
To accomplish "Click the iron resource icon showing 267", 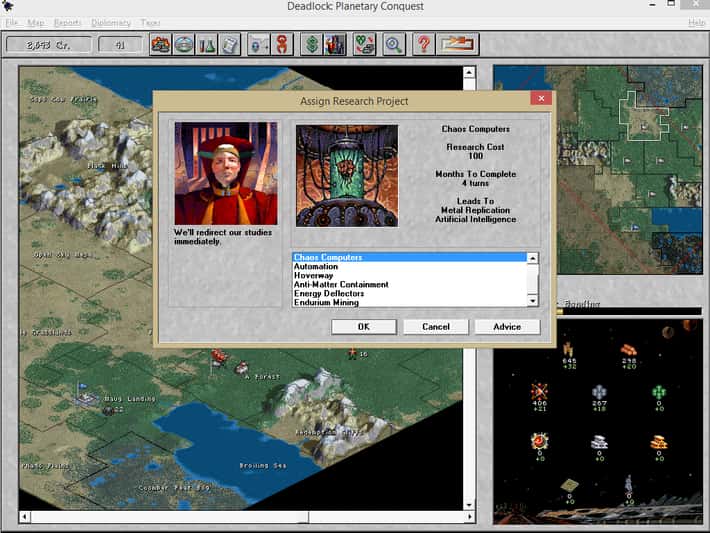I will click(599, 392).
